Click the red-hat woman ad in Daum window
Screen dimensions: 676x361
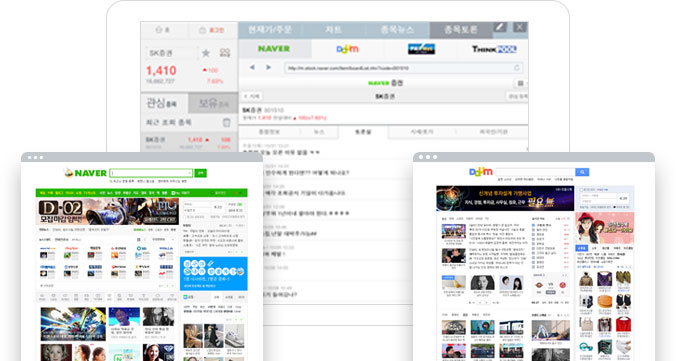click(605, 228)
